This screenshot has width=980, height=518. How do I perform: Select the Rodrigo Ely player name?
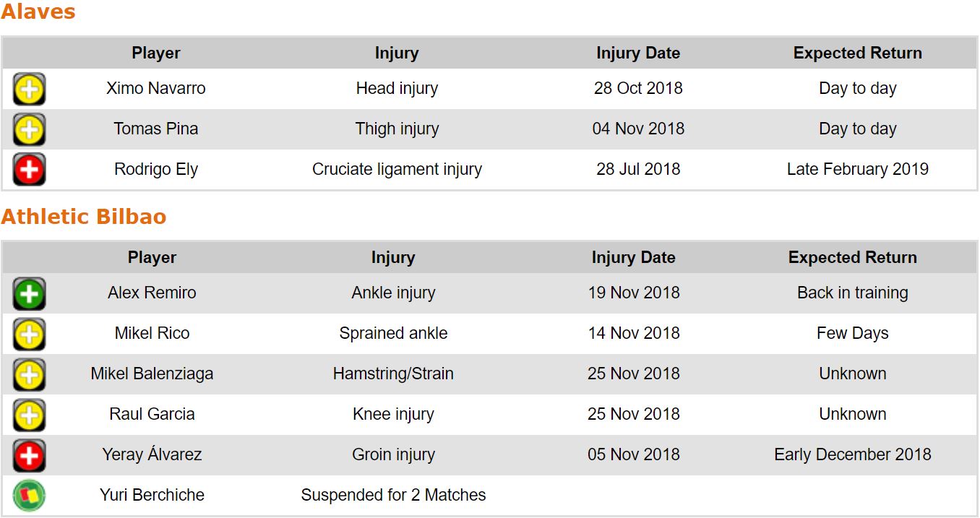155,170
